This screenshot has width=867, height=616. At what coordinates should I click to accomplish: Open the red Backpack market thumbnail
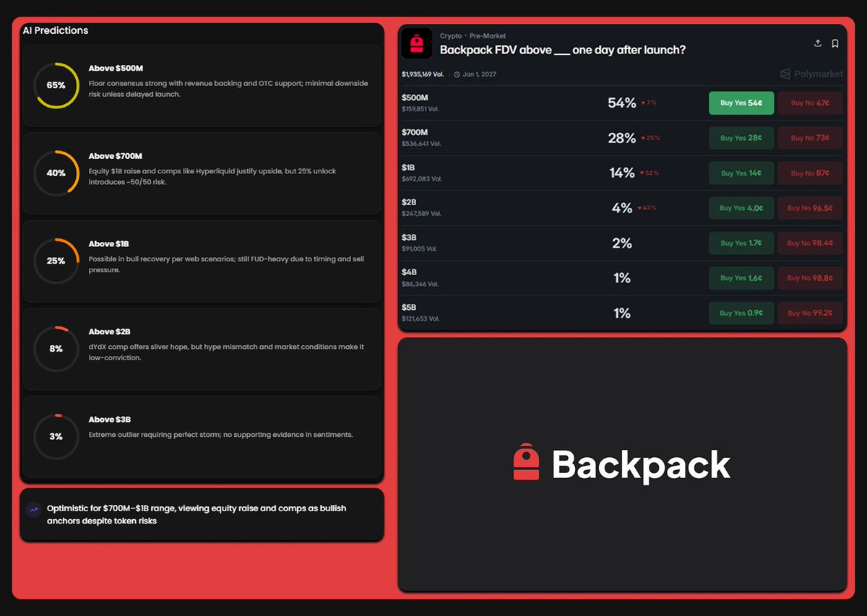[x=416, y=43]
